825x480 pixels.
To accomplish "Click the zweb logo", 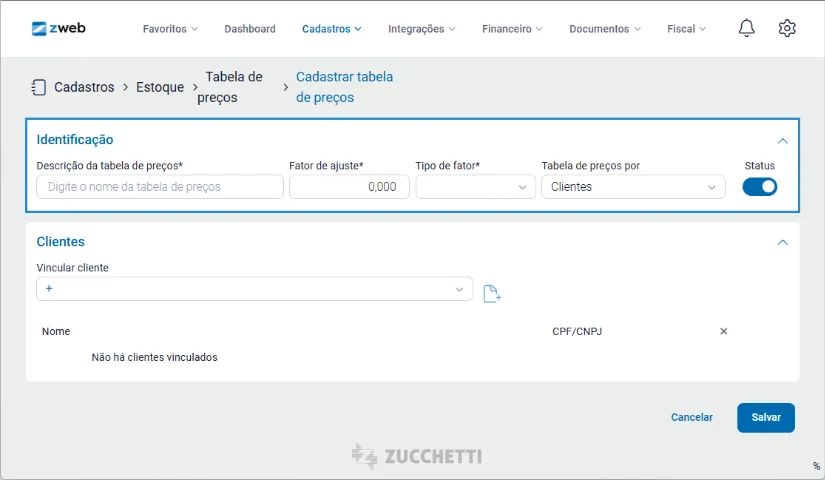I will pos(58,28).
